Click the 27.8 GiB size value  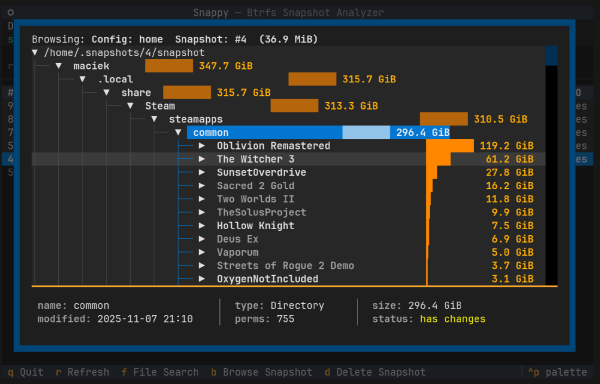tap(510, 172)
